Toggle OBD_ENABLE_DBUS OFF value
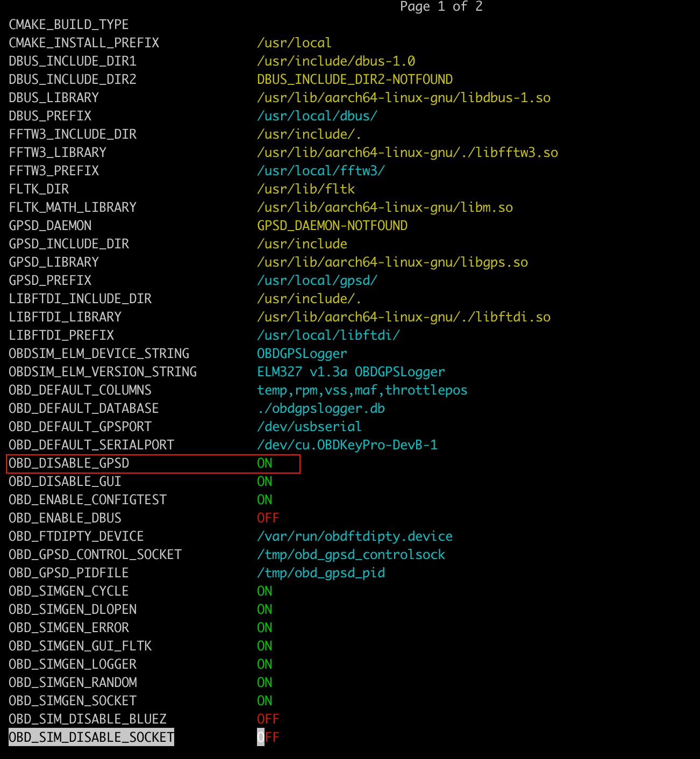700x759 pixels. [x=268, y=518]
